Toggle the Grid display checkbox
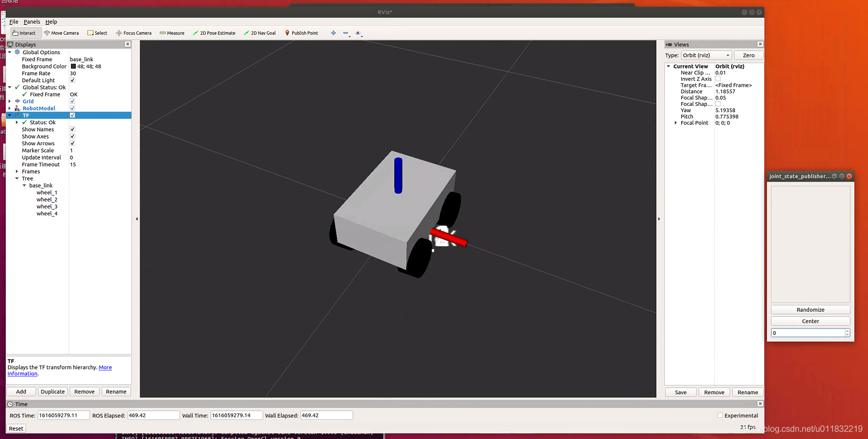868x439 pixels. [73, 101]
